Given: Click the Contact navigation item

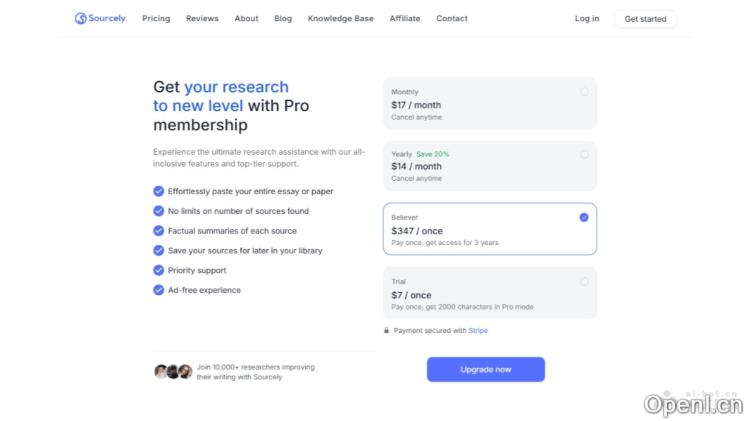Looking at the screenshot, I should [x=452, y=18].
